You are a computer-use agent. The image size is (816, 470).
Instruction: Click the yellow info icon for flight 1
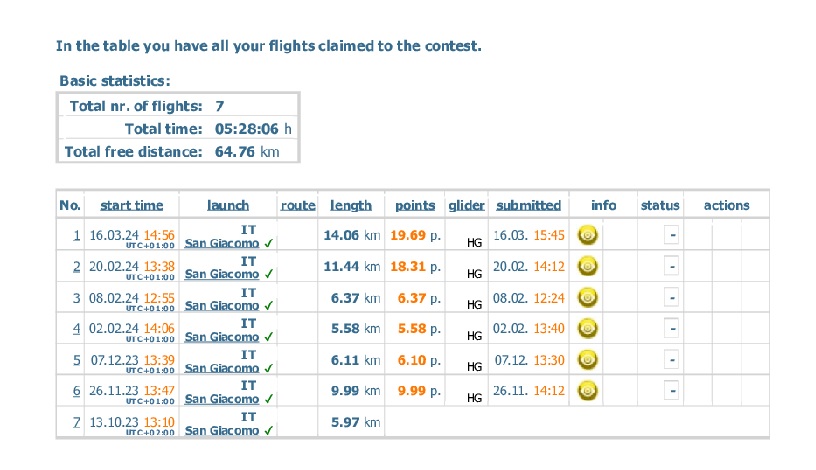[x=588, y=235]
